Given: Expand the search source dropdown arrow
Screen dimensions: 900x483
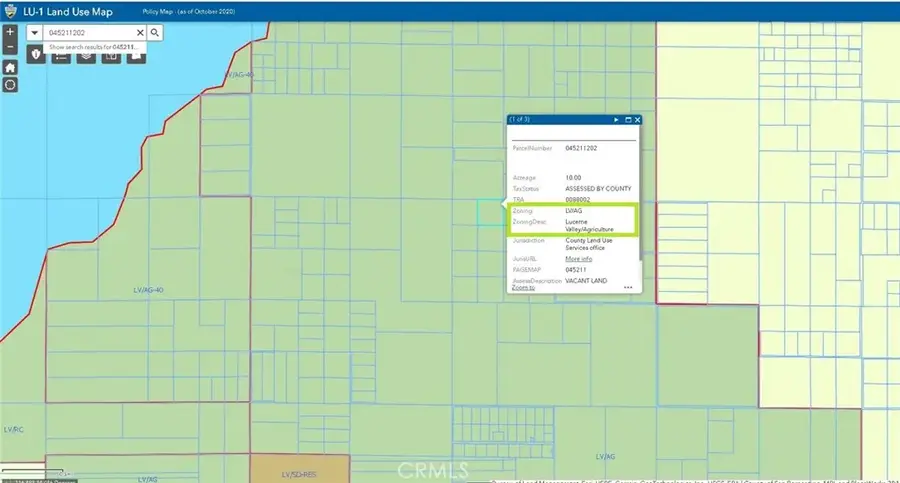Looking at the screenshot, I should pyautogui.click(x=35, y=33).
